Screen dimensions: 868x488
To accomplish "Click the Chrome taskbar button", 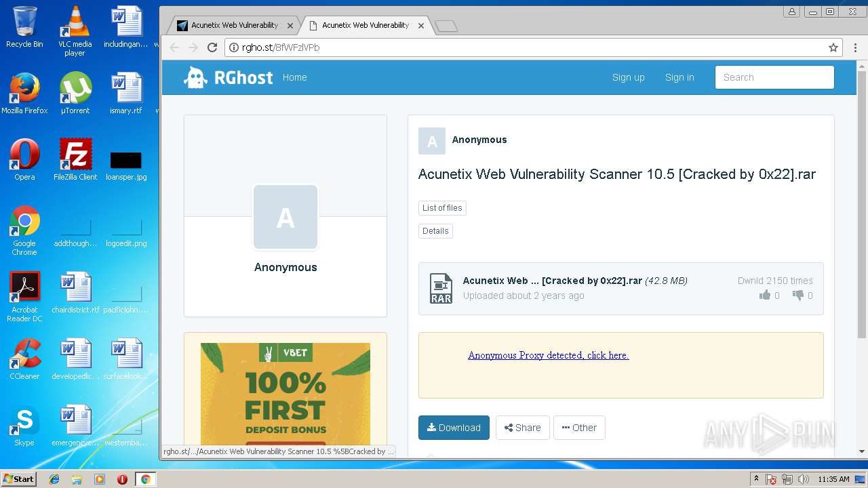I will 145,479.
